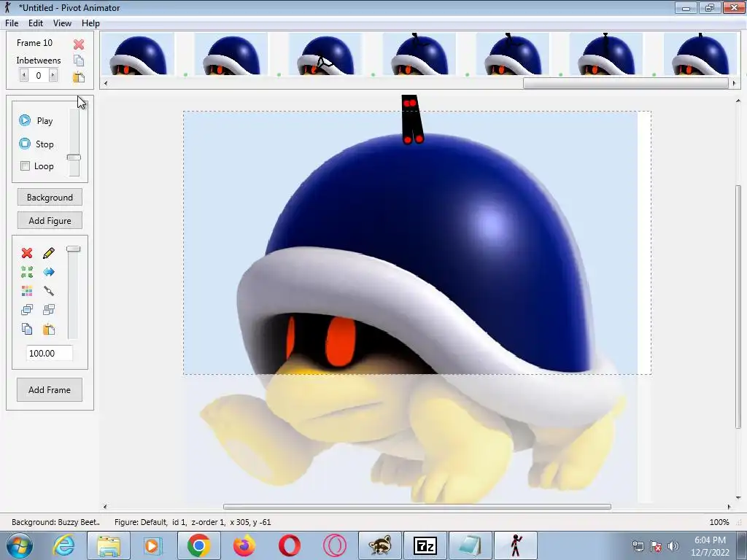Select the join figures tool
The height and width of the screenshot is (560, 747).
click(49, 290)
